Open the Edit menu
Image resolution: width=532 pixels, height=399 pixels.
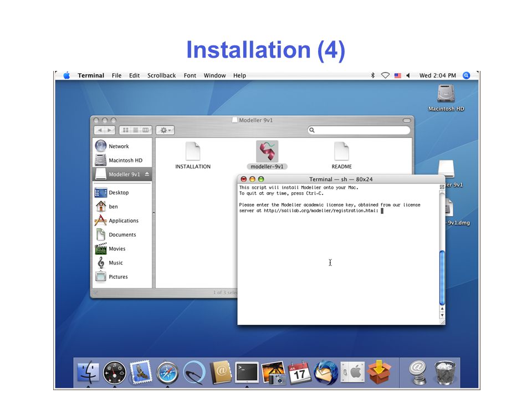tap(134, 75)
